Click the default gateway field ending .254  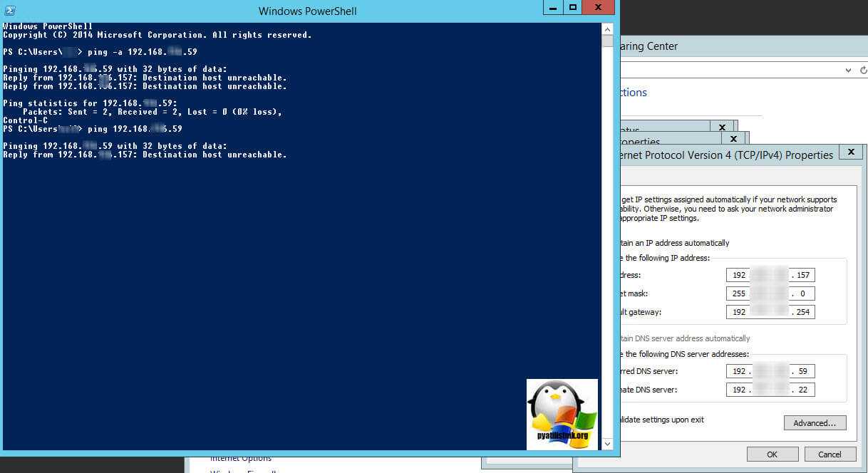pos(770,312)
